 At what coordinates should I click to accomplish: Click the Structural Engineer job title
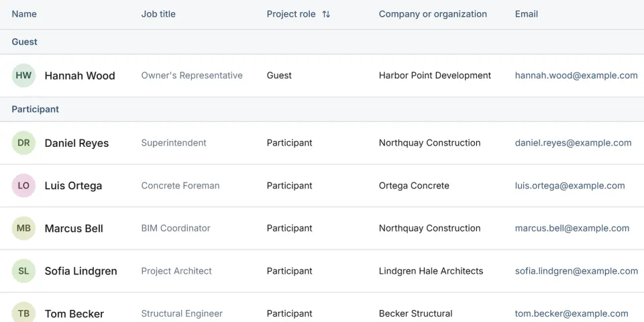pos(182,314)
